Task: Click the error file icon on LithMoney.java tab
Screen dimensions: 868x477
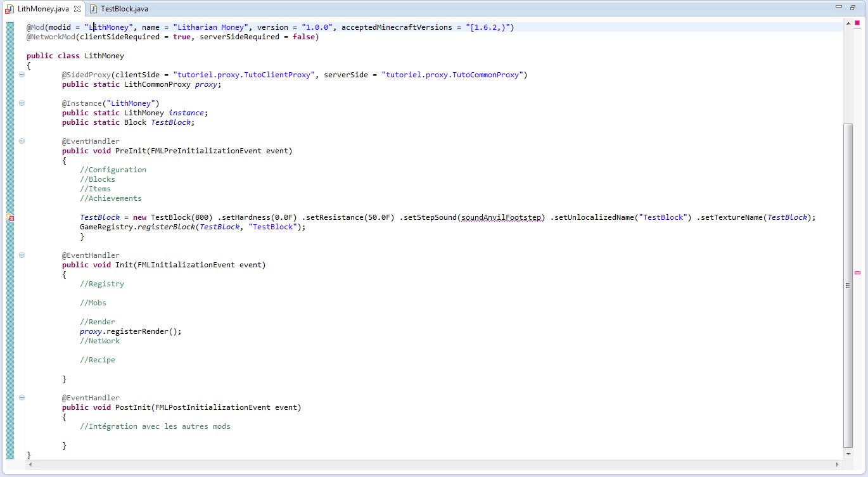Action: pos(10,9)
